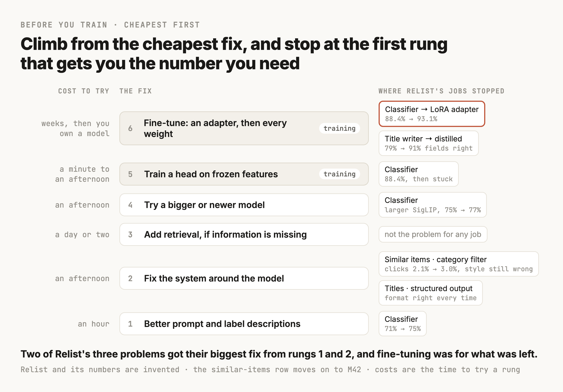Select 'Better prompt and label descriptions' rung
Screen dimensions: 563x392
[244, 324]
